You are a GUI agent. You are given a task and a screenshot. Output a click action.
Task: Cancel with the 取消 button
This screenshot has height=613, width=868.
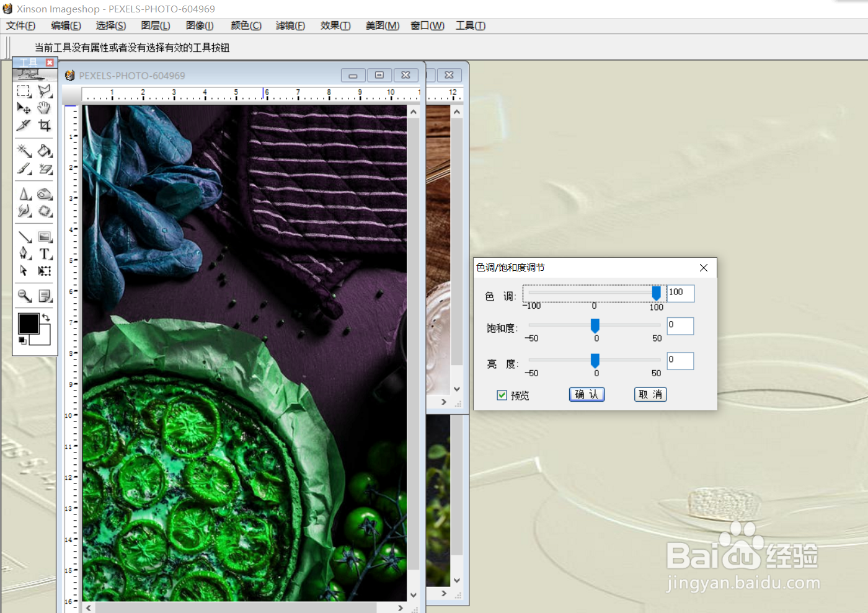(x=650, y=394)
